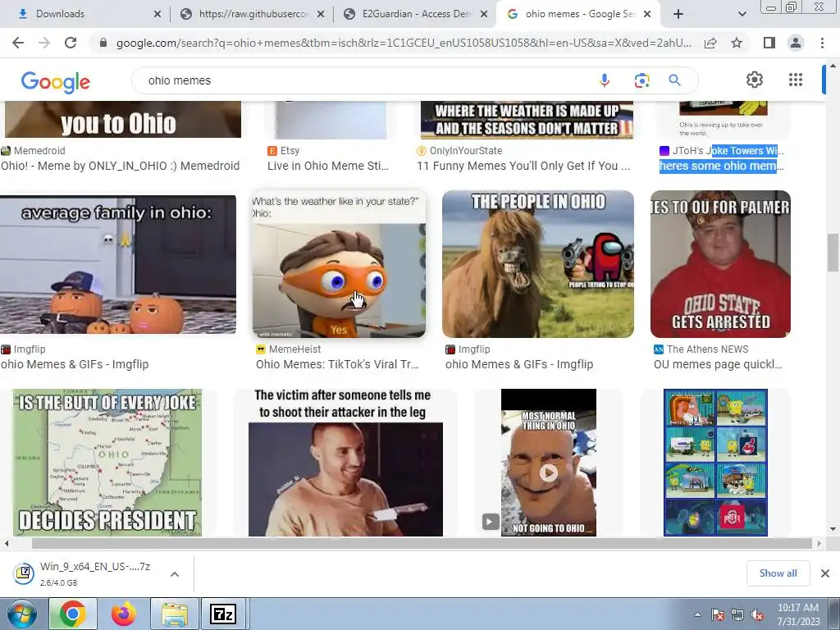
Task: Open Google quick settings gear
Action: pos(755,80)
